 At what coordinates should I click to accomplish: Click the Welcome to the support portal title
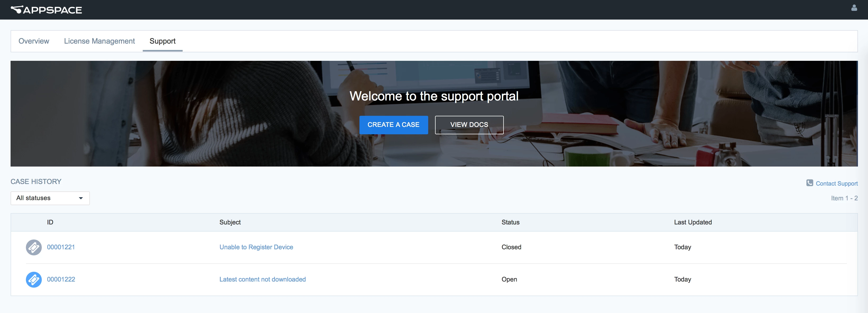pos(434,96)
